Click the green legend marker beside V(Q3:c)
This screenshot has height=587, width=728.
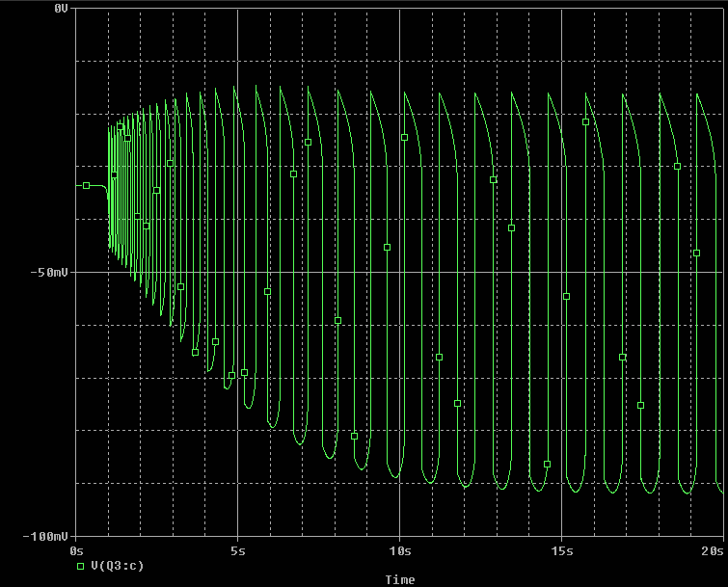[80, 566]
